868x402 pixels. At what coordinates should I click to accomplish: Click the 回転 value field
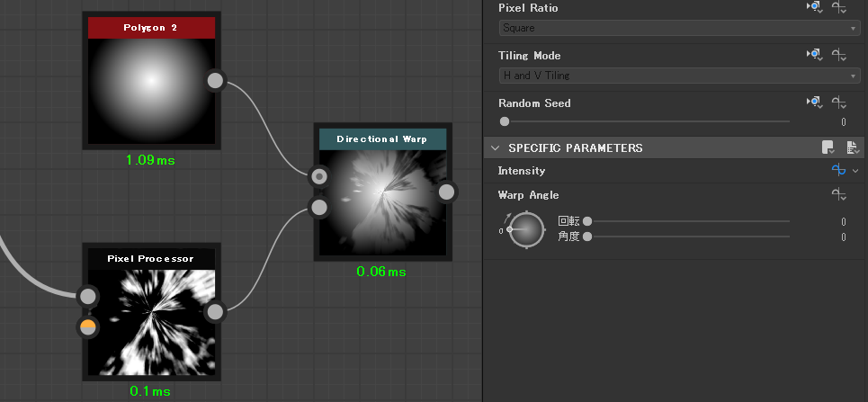(843, 221)
